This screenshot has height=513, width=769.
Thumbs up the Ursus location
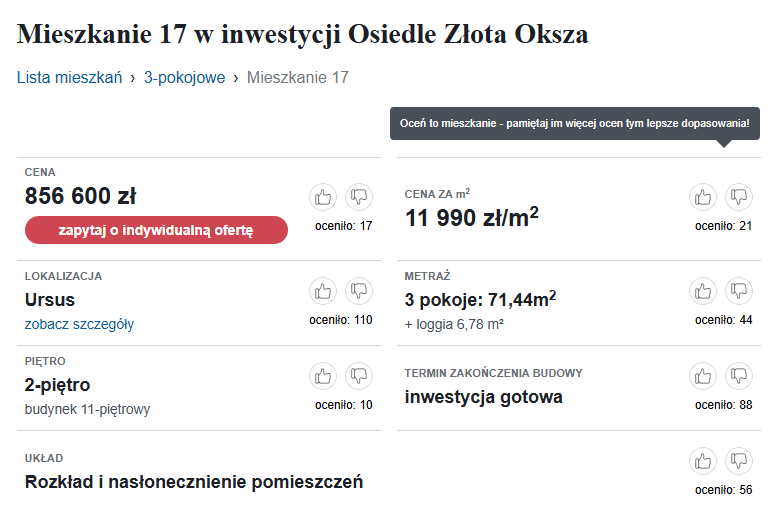tap(323, 291)
